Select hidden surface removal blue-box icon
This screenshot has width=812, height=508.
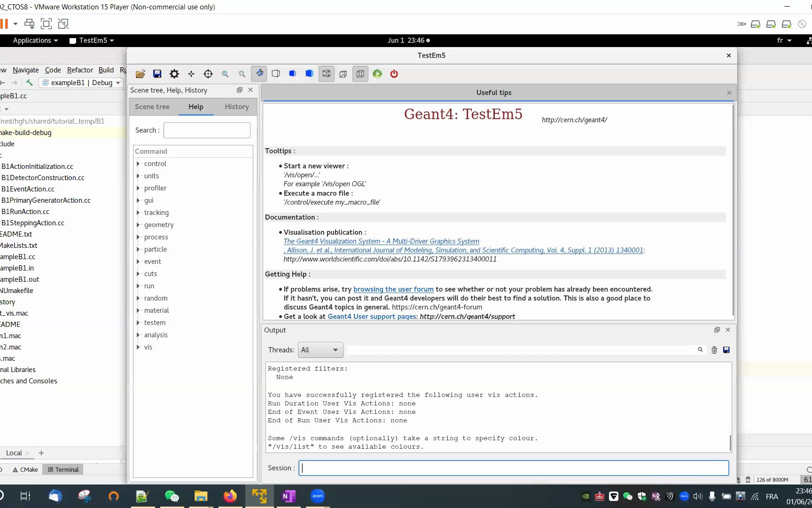pyautogui.click(x=293, y=74)
